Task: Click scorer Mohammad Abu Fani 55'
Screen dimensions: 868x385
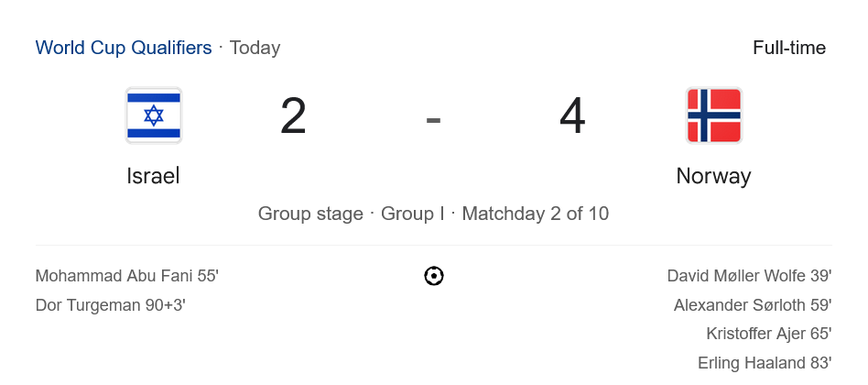Action: point(126,276)
